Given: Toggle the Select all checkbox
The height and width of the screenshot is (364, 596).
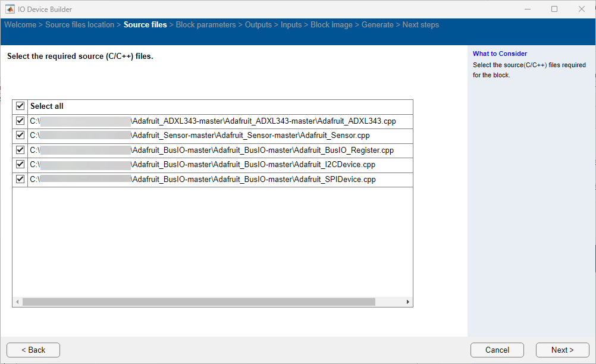Looking at the screenshot, I should click(20, 106).
